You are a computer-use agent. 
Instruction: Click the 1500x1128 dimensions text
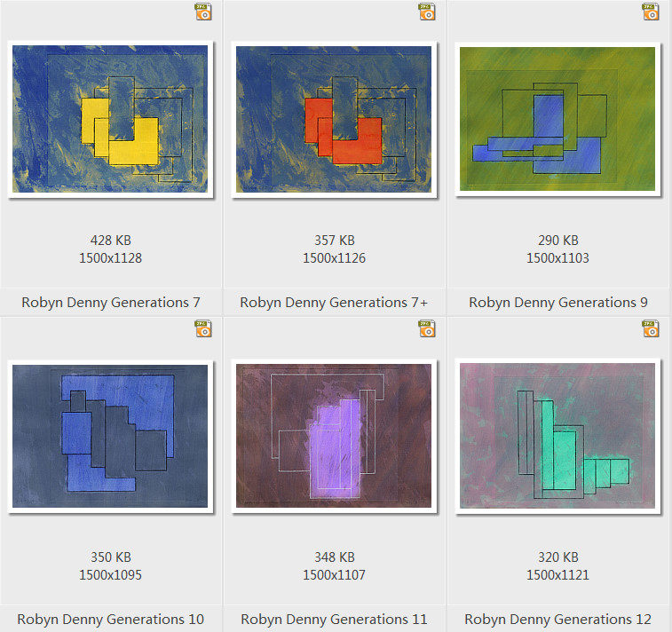pos(110,258)
